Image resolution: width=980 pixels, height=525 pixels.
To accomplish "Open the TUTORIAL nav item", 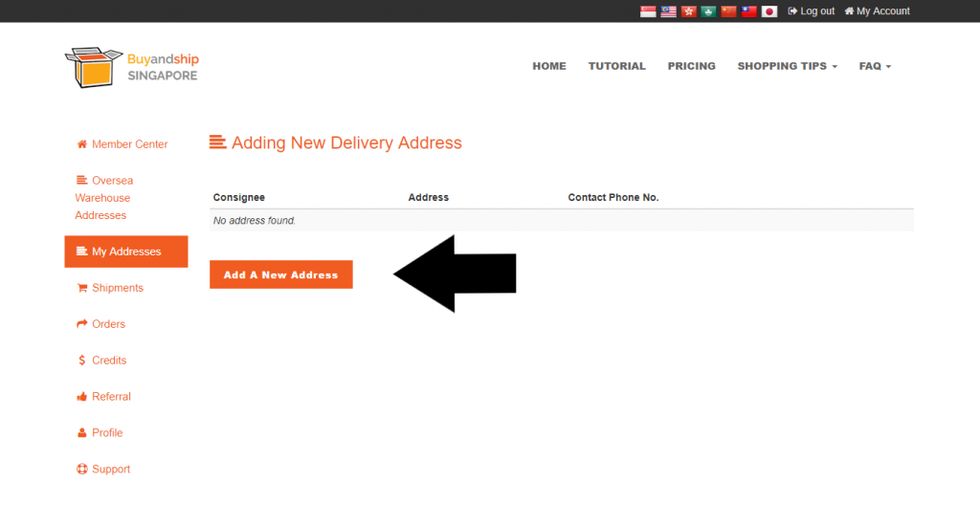I will (617, 66).
